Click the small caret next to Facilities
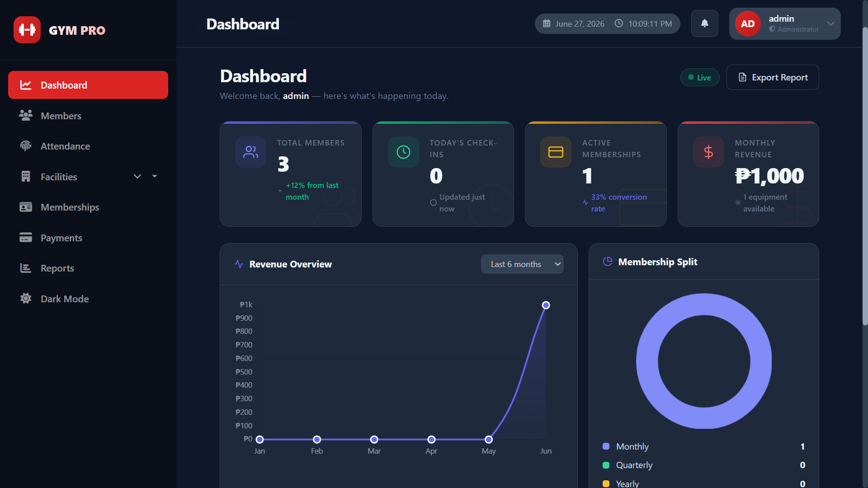Viewport: 868px width, 488px height. click(x=155, y=176)
